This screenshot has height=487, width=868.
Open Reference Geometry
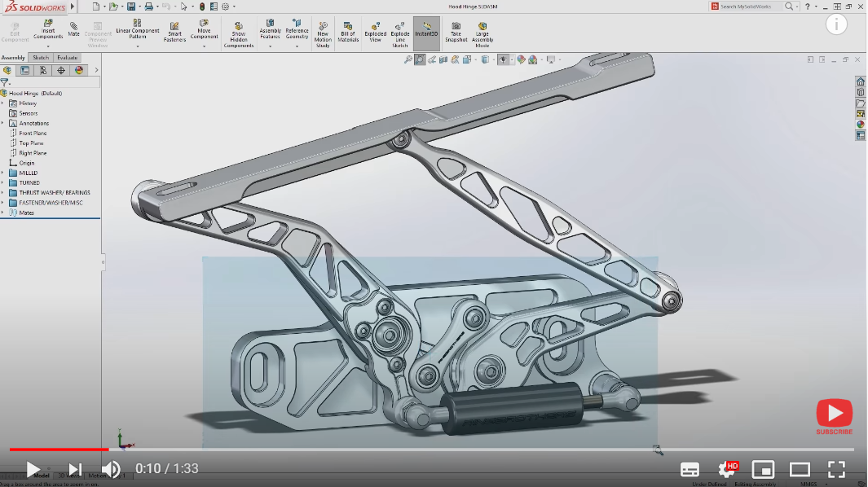click(297, 29)
